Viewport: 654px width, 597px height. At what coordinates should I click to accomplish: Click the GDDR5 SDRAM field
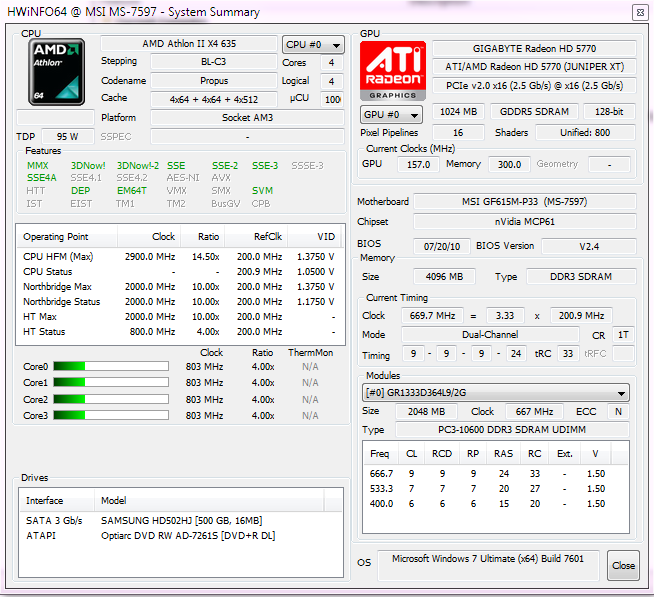coord(534,111)
